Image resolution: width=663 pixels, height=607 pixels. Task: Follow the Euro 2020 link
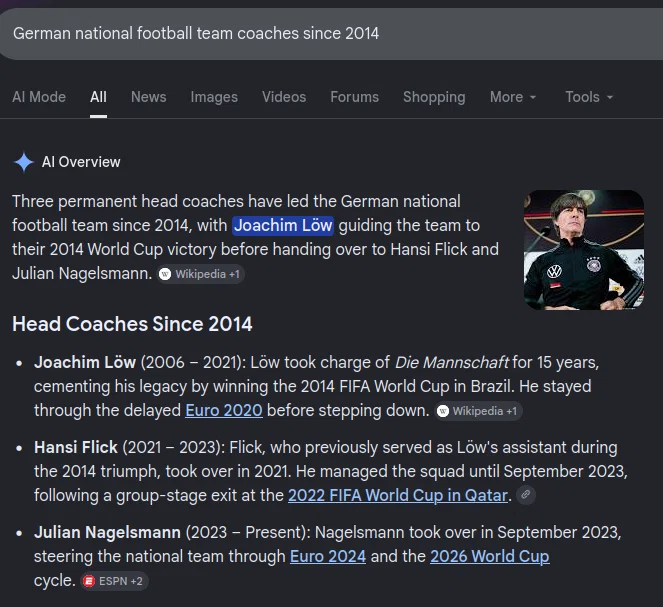pyautogui.click(x=224, y=410)
